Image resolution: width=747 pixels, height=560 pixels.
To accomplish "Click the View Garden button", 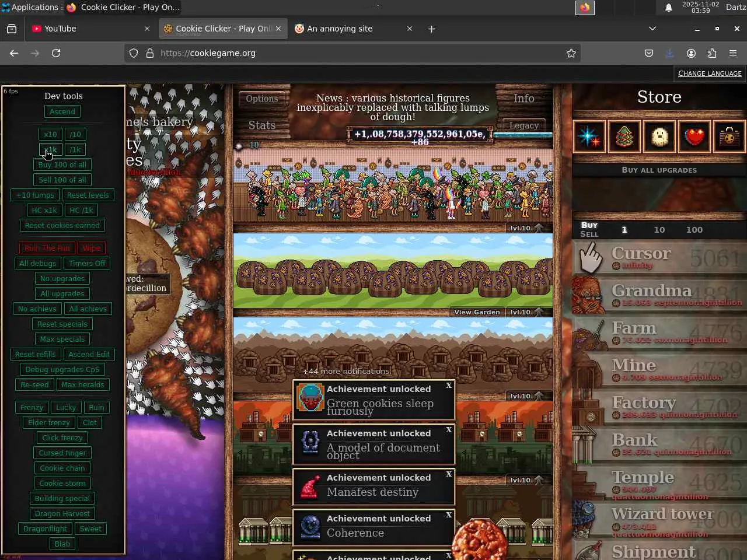I will tap(477, 312).
